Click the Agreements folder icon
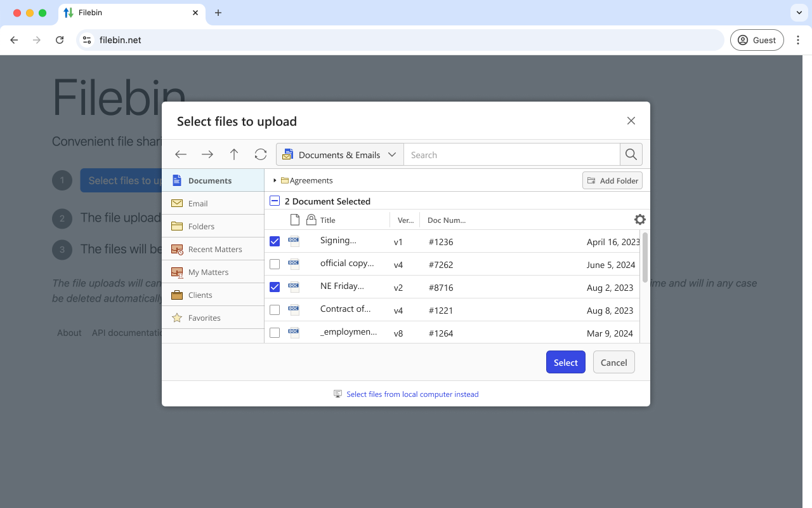Viewport: 812px width, 508px height. coord(285,180)
